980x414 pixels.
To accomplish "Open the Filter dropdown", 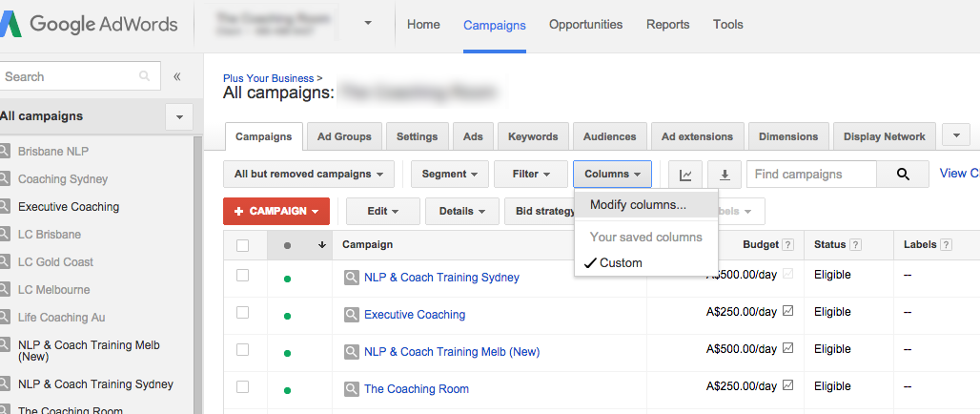I will 531,174.
